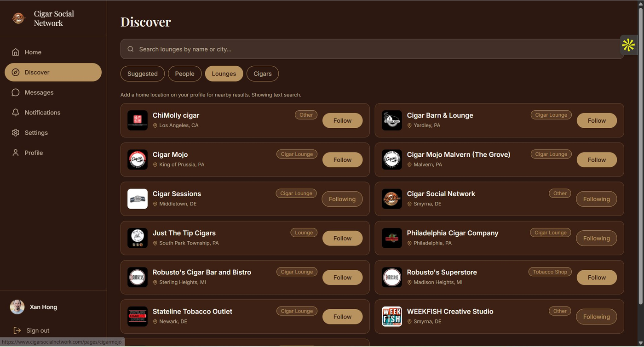Click in the Search lounges input field
The width and height of the screenshot is (644, 347).
372,49
